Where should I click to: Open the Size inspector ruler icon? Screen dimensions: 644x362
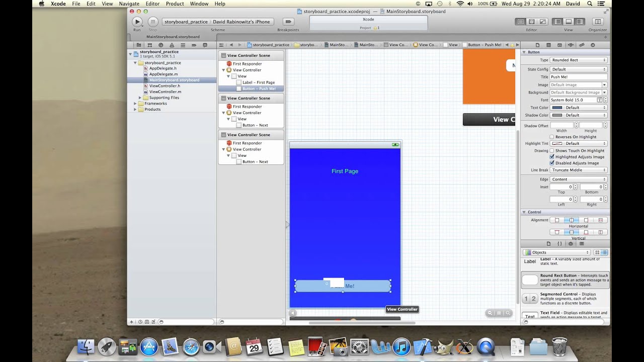click(582, 45)
